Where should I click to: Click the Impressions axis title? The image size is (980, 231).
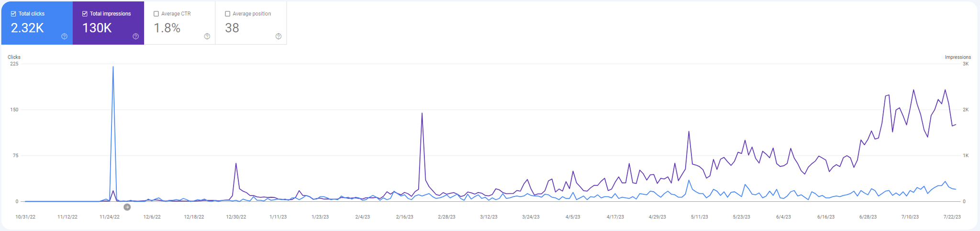click(958, 57)
